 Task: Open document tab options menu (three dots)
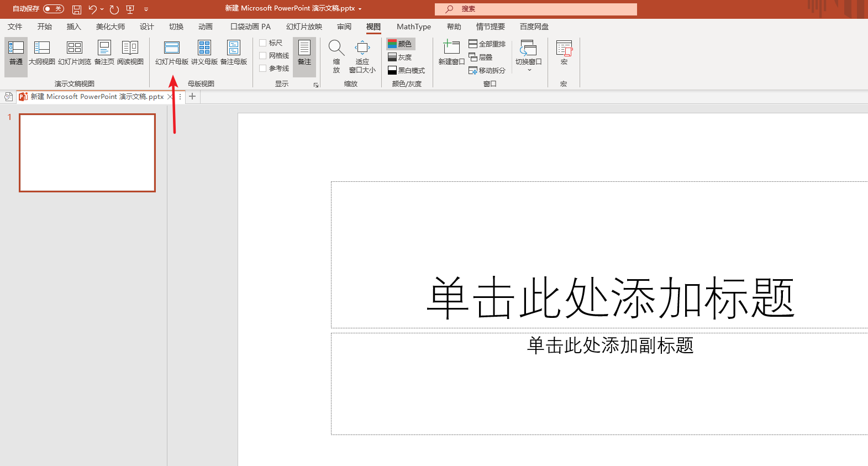[x=180, y=97]
